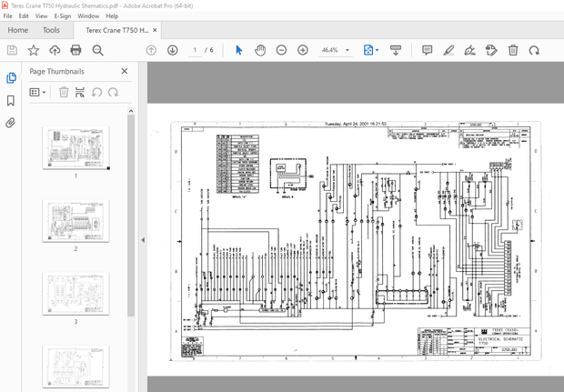Open the Edit menu
Viewport: 564px width, 392px height.
pos(24,16)
